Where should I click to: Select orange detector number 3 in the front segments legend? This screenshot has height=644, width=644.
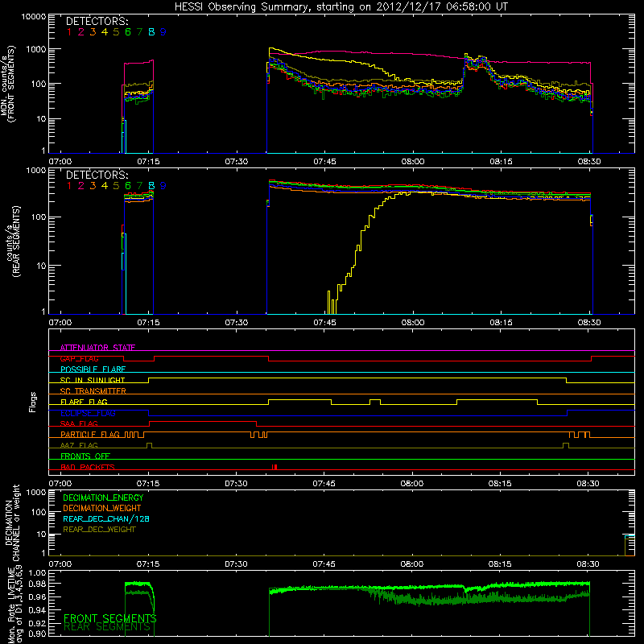pos(93,32)
